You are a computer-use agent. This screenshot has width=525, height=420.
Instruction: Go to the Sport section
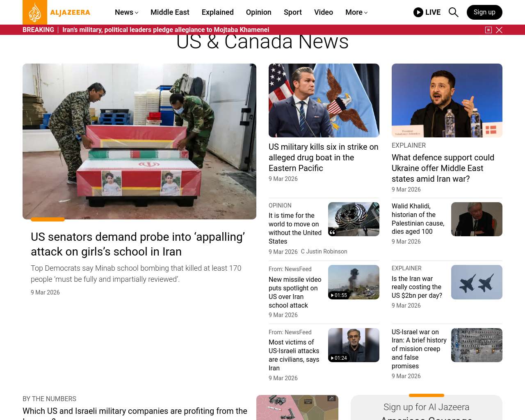pyautogui.click(x=293, y=12)
